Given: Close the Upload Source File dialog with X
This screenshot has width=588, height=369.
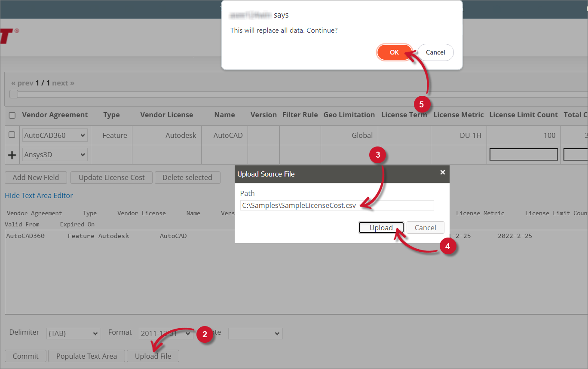Looking at the screenshot, I should coord(442,172).
